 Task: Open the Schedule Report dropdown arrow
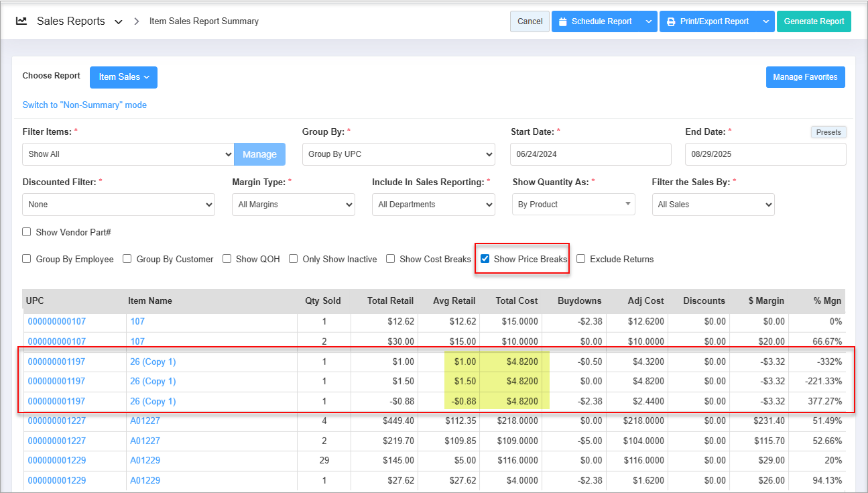point(648,21)
